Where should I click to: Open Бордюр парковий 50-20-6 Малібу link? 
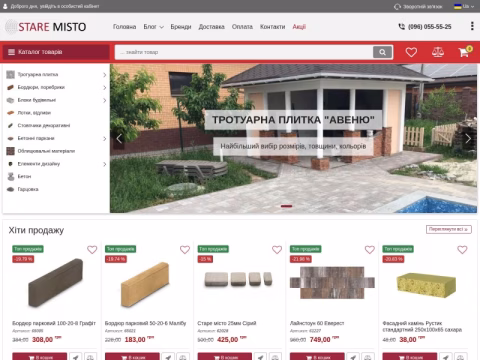[145, 323]
